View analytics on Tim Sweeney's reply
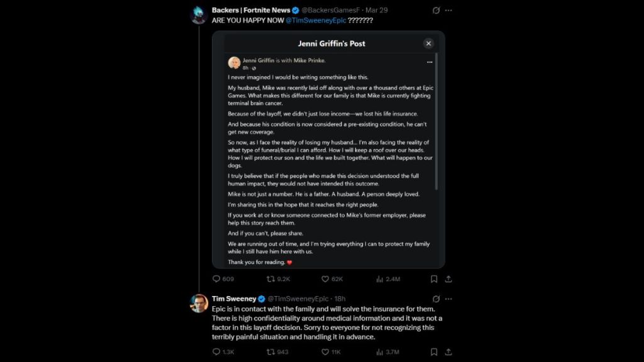This screenshot has height=362, width=644. click(380, 352)
